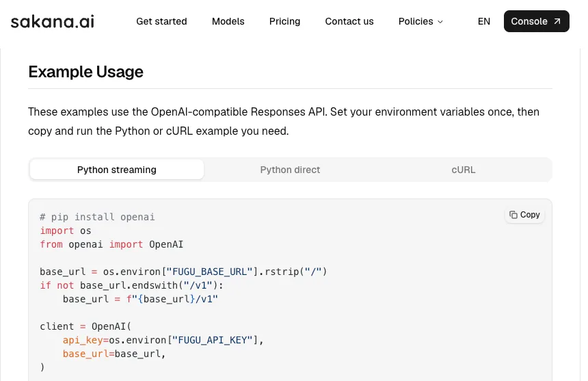Select the cURL example tab
This screenshot has width=588, height=381.
tap(463, 170)
